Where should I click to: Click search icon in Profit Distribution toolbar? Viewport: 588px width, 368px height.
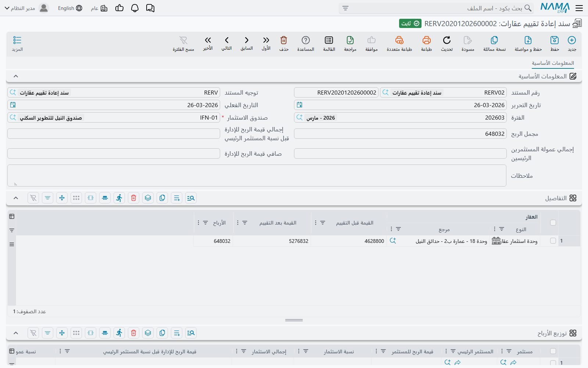click(x=191, y=333)
